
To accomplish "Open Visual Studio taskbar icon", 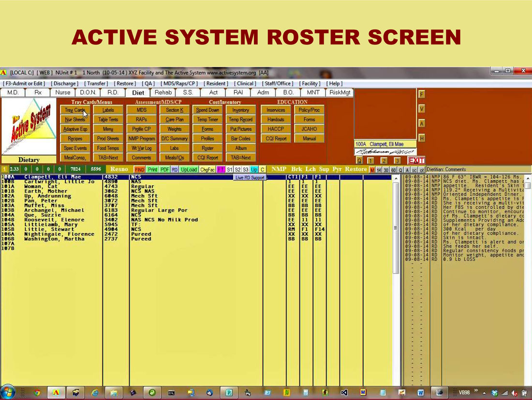I will tap(344, 393).
